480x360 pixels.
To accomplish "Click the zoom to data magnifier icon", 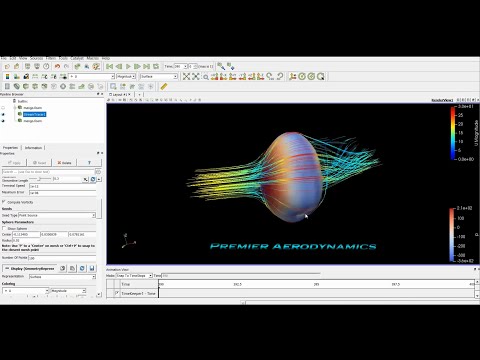I will [x=206, y=77].
